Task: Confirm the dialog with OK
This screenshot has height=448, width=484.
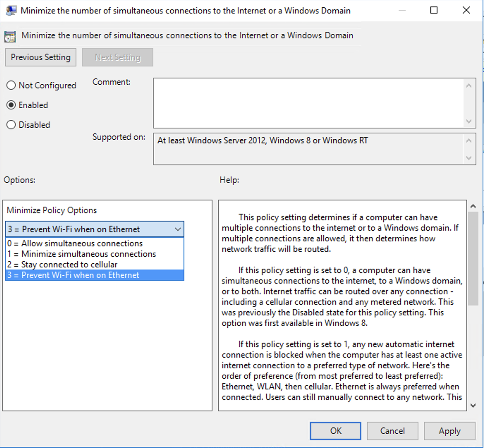Action: tap(335, 431)
